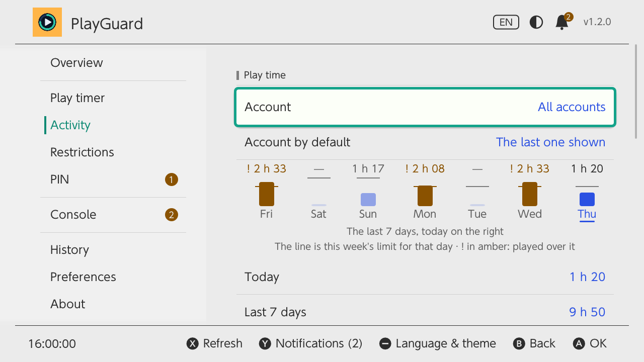Select the Thu bar in chart
This screenshot has width=644, height=362.
pyautogui.click(x=587, y=200)
